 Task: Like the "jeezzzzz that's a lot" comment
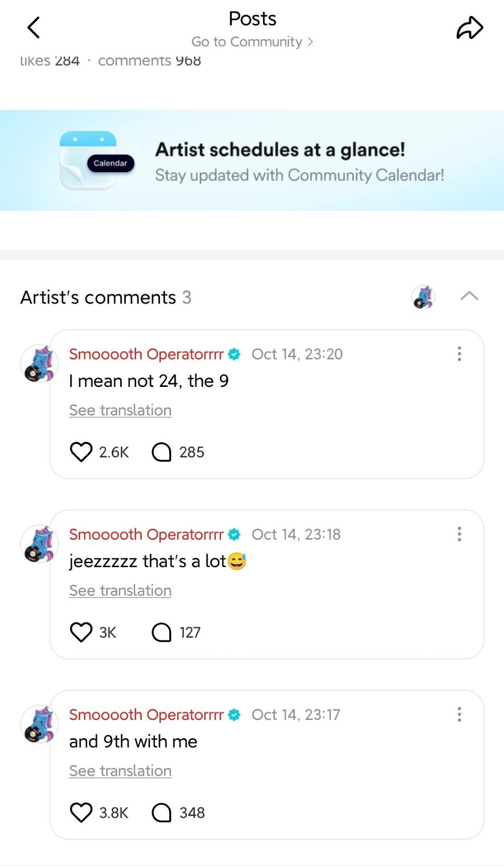point(81,632)
